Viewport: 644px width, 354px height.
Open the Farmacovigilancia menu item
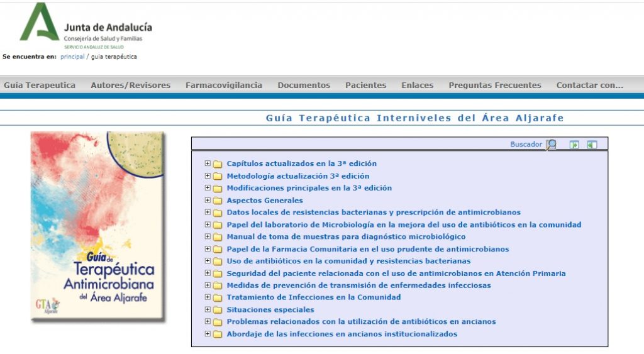(x=224, y=85)
